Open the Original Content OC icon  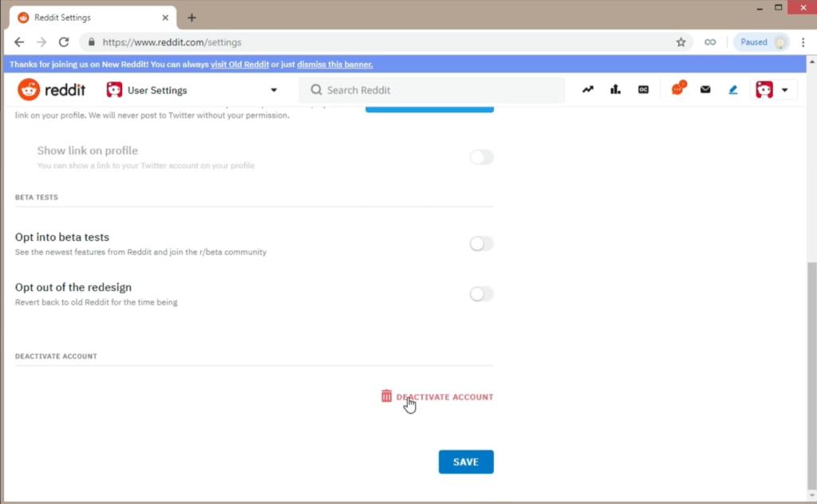pyautogui.click(x=644, y=89)
